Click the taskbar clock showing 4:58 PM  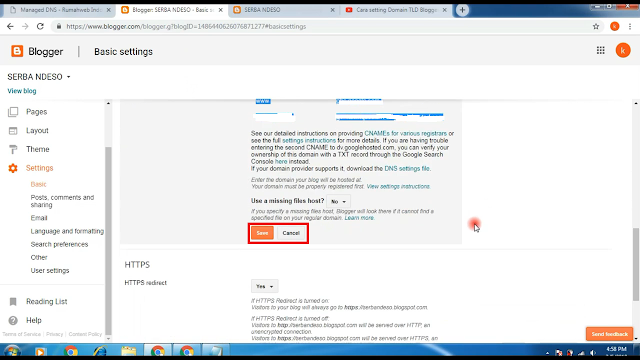click(616, 349)
